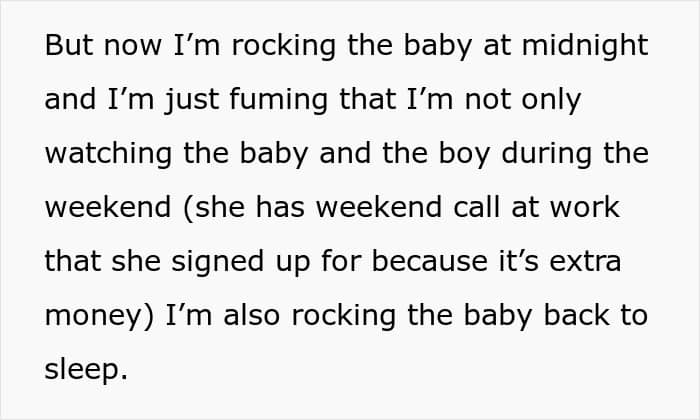Image resolution: width=700 pixels, height=420 pixels.
Task: Click the word "also"
Action: tap(251, 315)
